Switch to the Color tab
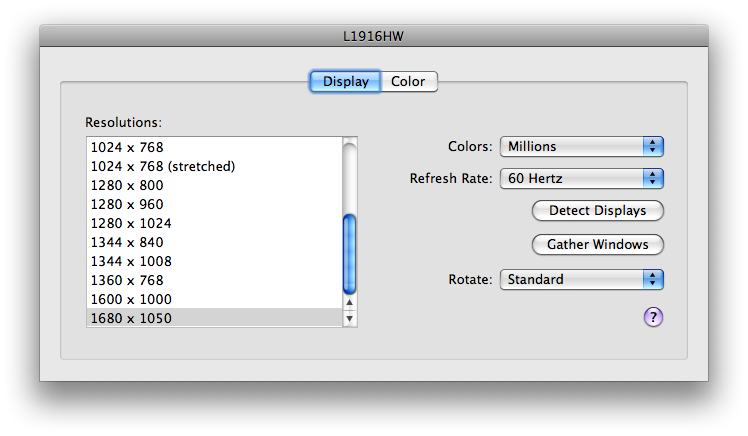Viewport: 748px width, 436px height. click(x=409, y=82)
